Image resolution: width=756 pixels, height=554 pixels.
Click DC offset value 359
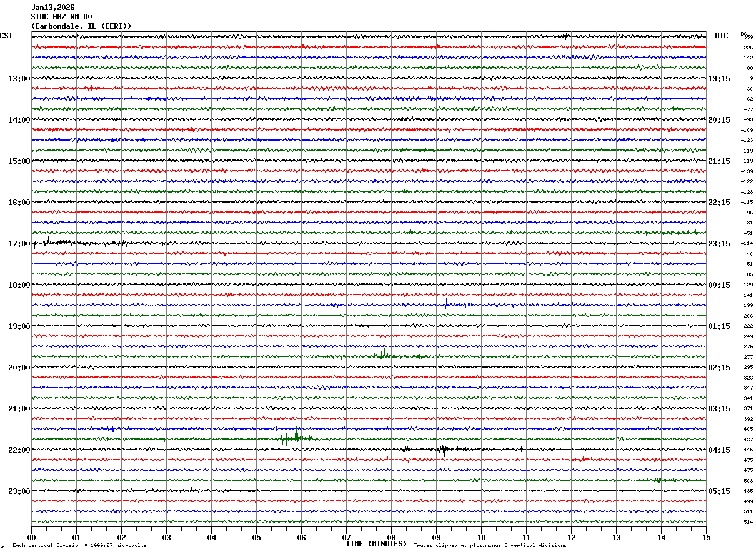748,37
